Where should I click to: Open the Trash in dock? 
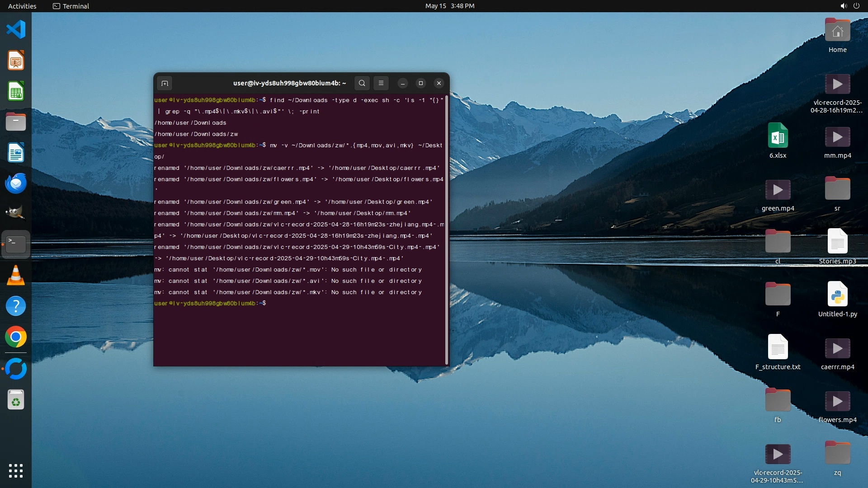tap(16, 400)
